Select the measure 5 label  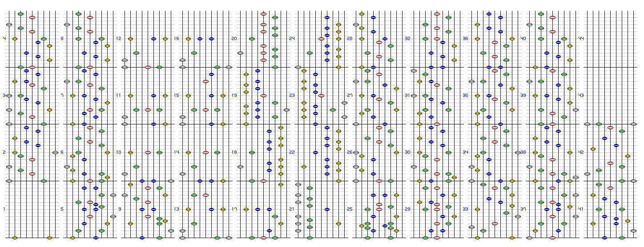click(62, 209)
